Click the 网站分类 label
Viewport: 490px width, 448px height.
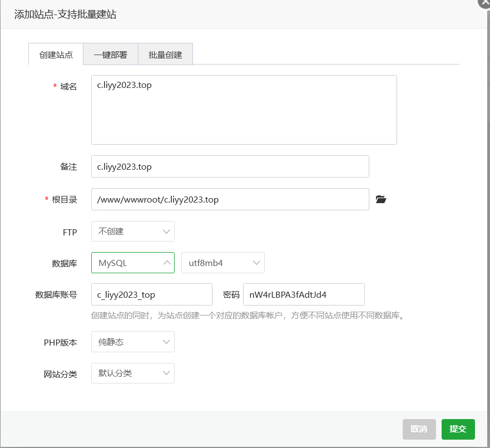(x=60, y=374)
